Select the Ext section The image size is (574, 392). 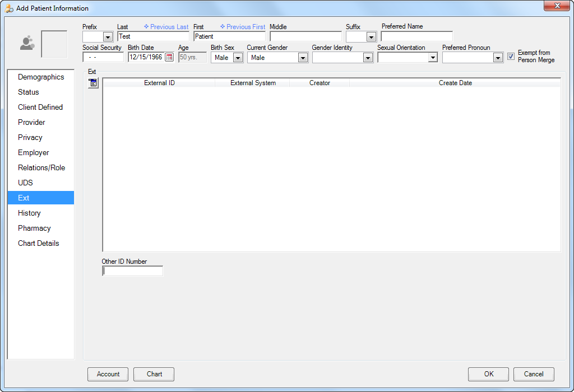pyautogui.click(x=40, y=198)
